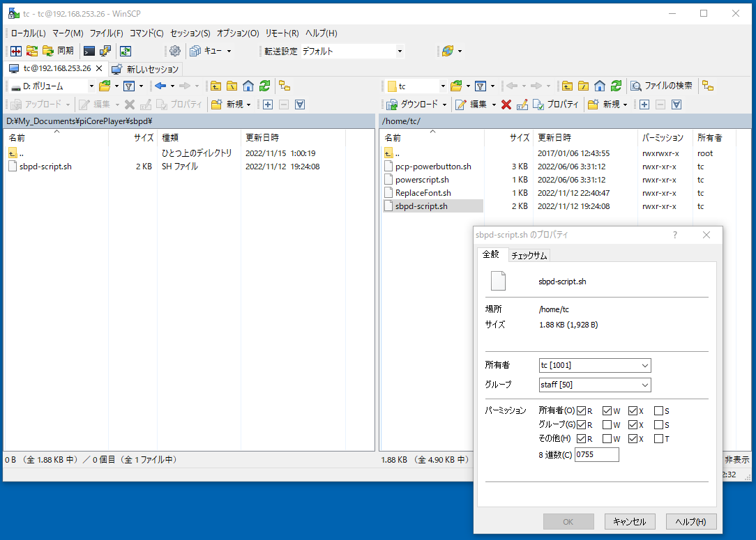756x540 pixels.
Task: Toggle the T sticky bit checkbox
Action: pyautogui.click(x=658, y=439)
